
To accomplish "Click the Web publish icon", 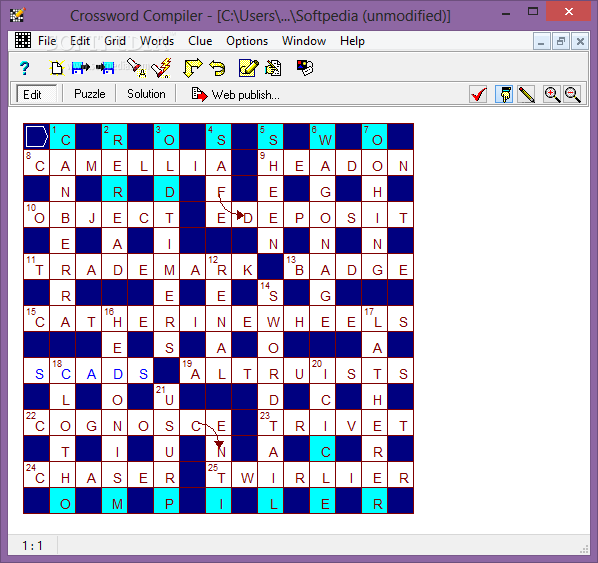I will (199, 94).
